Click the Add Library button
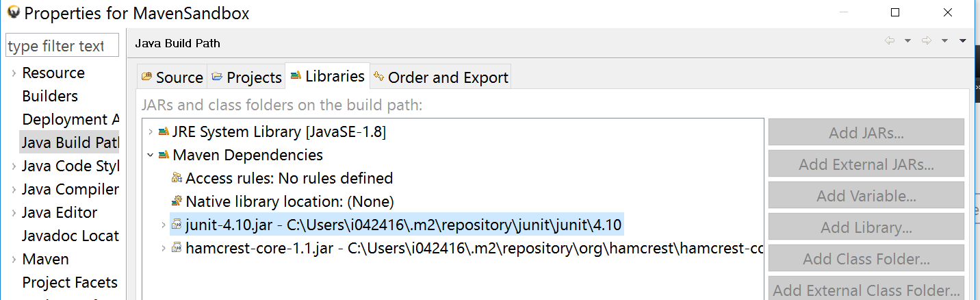 click(866, 227)
